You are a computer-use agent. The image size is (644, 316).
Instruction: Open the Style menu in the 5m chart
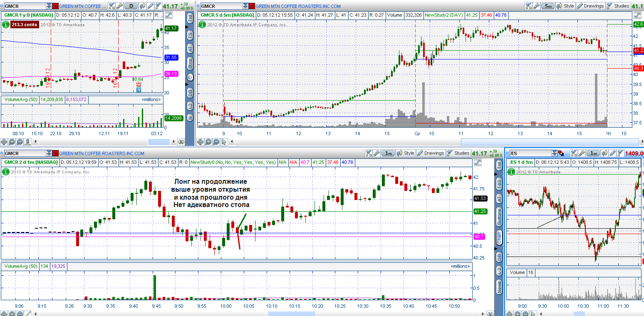pos(565,6)
